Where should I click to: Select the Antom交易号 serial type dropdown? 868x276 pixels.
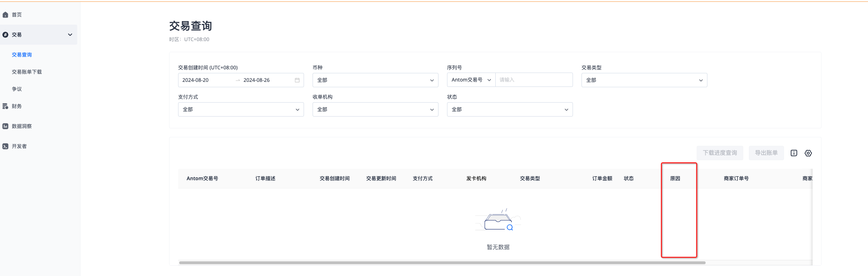[x=471, y=80]
